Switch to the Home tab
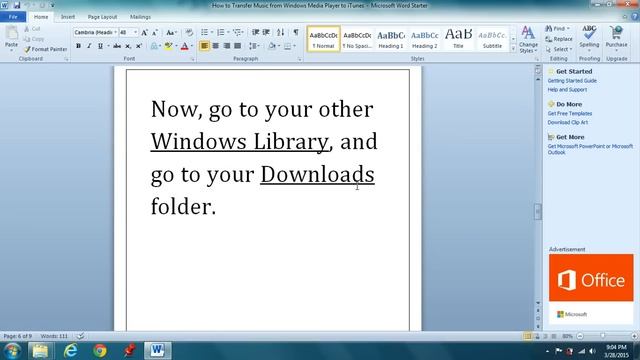640x360 pixels. [41, 17]
